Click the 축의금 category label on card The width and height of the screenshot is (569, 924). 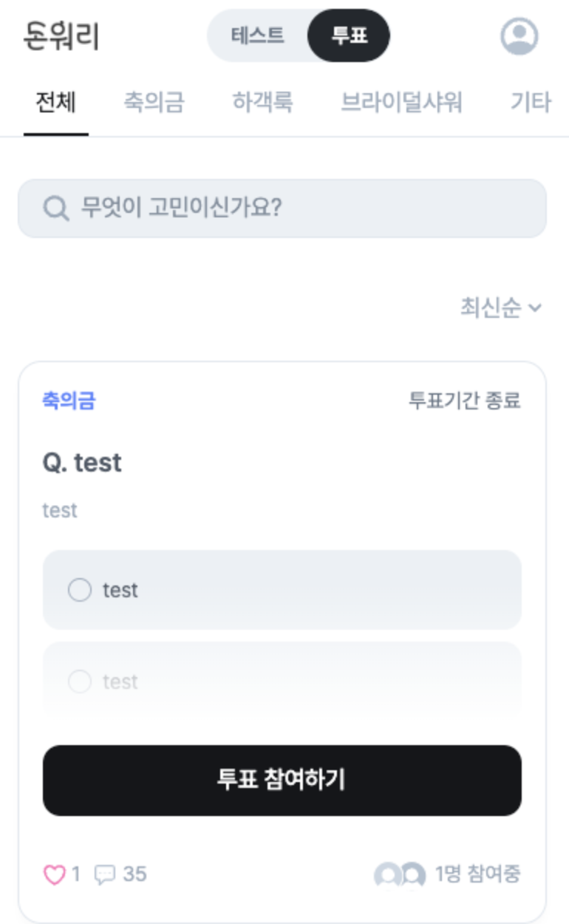pos(69,401)
